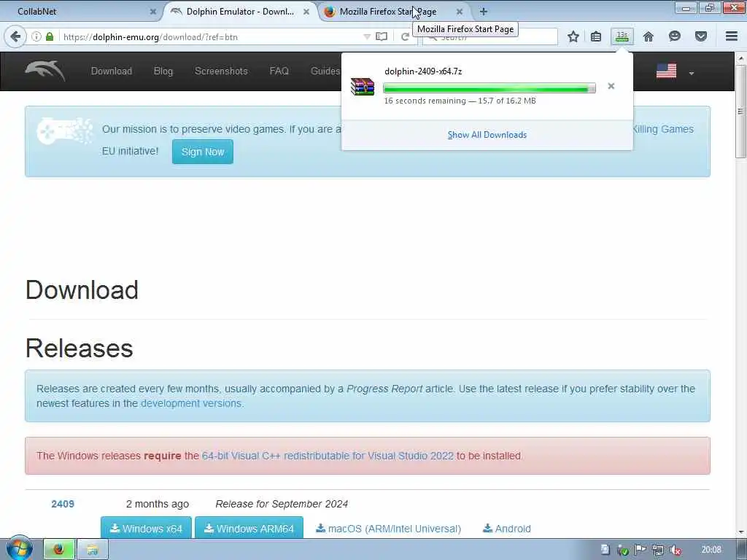Click the taskbar clock showing 20:08
This screenshot has height=560, width=747.
pos(711,550)
